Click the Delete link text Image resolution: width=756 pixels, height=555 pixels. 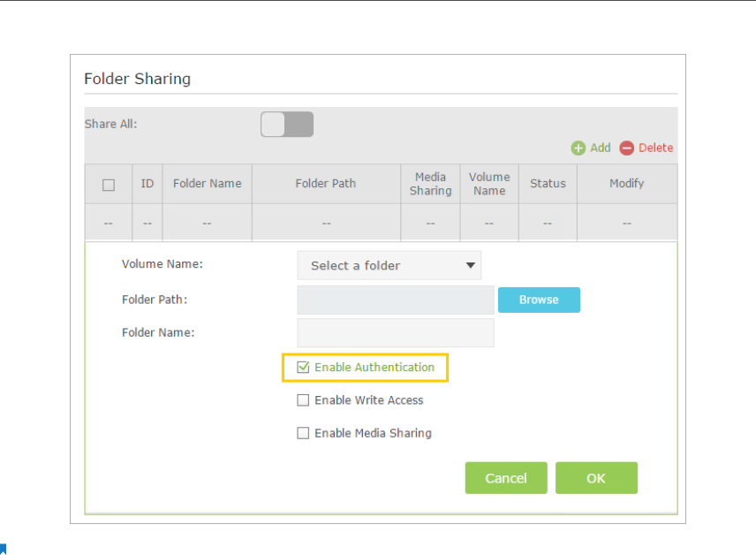tap(655, 148)
